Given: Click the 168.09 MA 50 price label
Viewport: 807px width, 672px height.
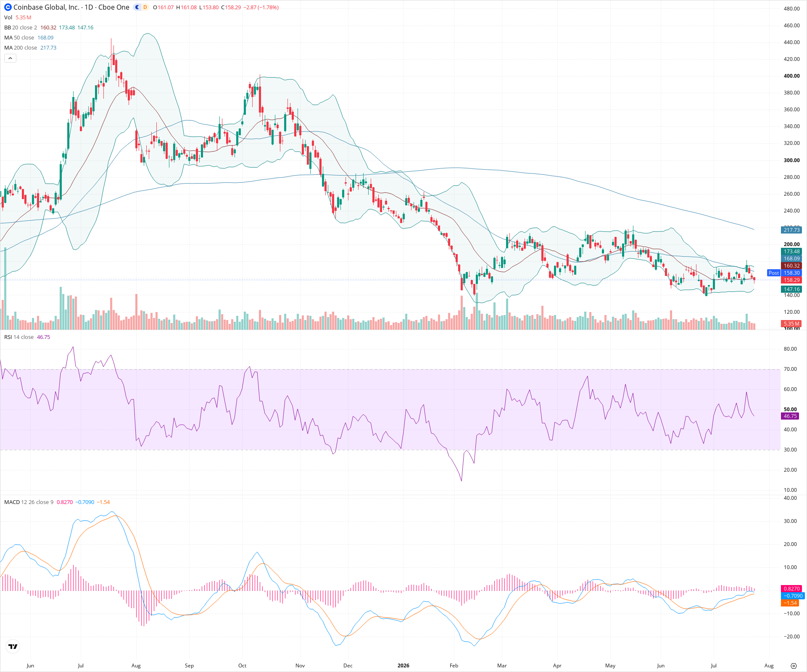Looking at the screenshot, I should (x=791, y=259).
